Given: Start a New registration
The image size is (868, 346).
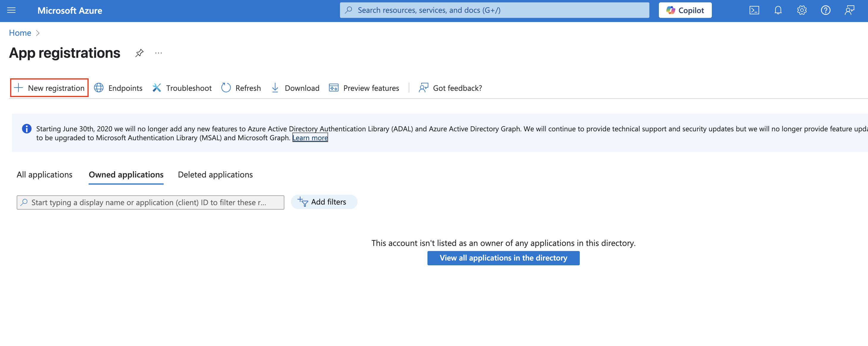Looking at the screenshot, I should (50, 88).
